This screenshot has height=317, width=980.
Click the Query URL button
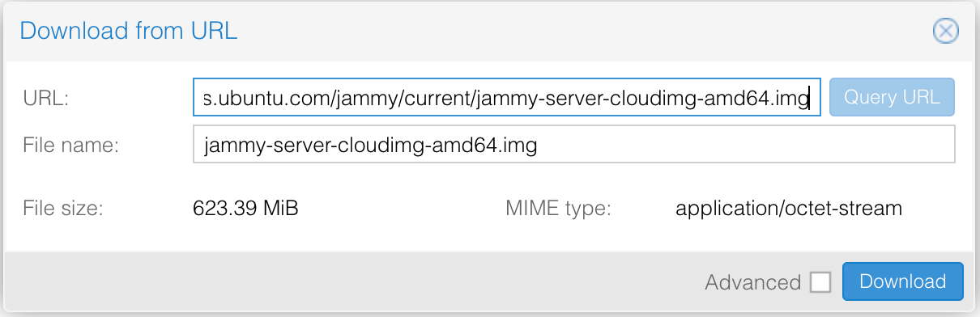[892, 98]
